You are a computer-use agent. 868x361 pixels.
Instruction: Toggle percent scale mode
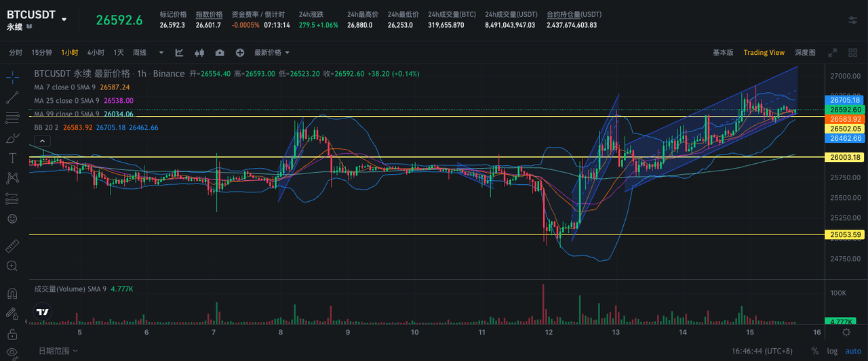(x=814, y=351)
